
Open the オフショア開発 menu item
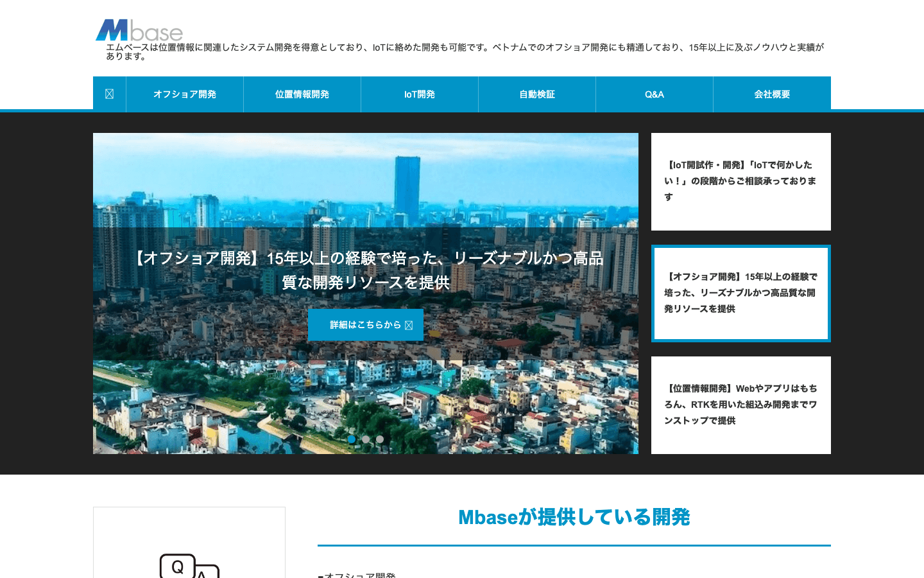point(185,94)
